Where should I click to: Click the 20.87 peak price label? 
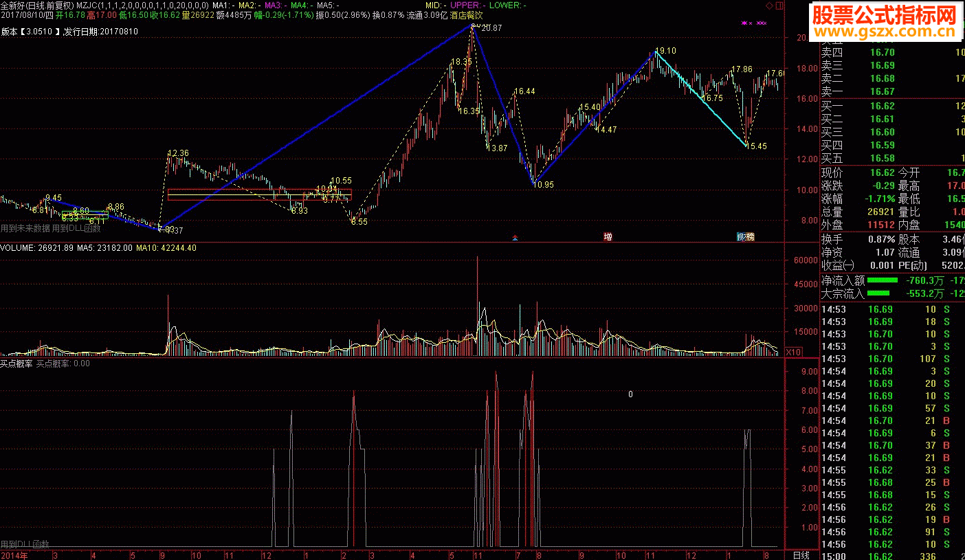(491, 27)
